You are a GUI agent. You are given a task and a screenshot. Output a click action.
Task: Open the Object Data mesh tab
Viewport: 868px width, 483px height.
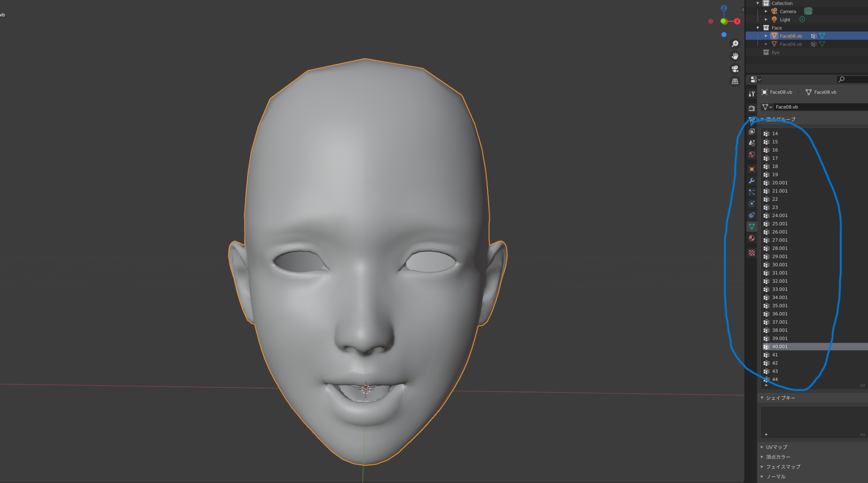click(x=752, y=227)
